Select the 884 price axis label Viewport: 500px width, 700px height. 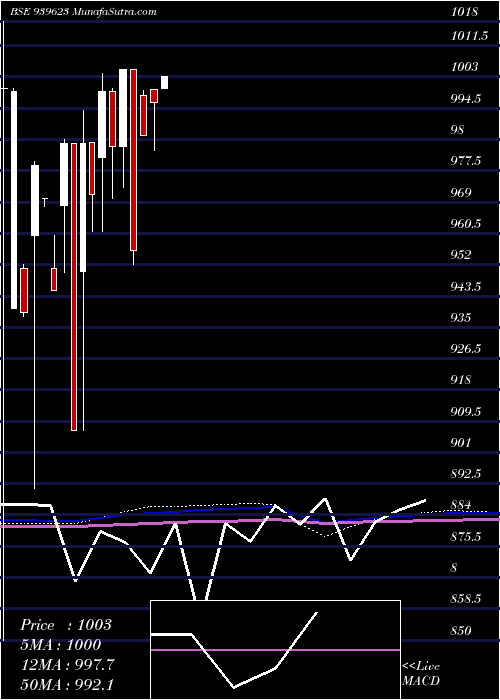coord(462,505)
